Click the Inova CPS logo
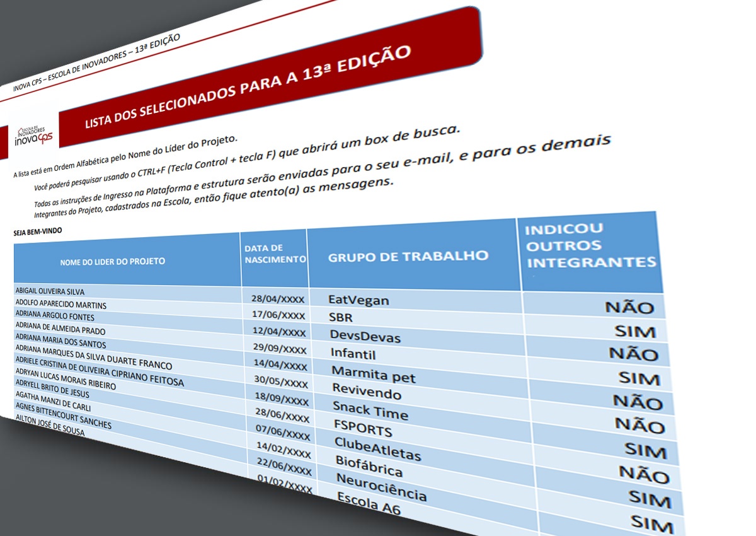The image size is (756, 536). pos(35,133)
